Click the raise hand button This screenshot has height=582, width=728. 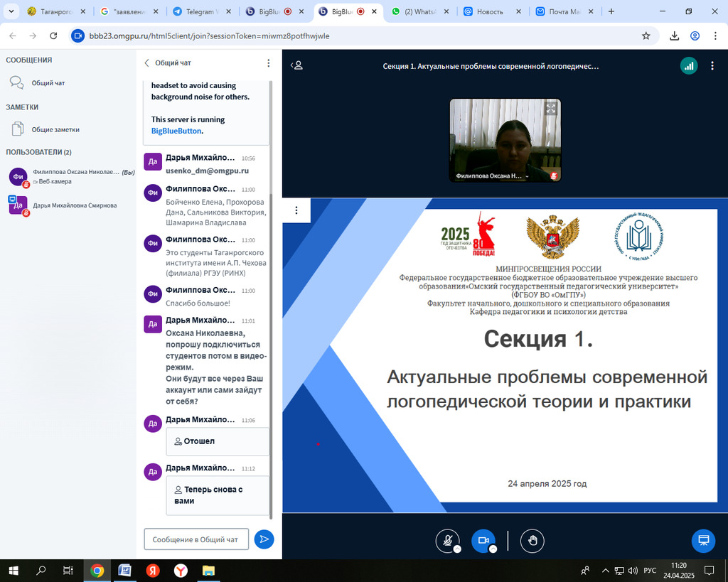(532, 541)
